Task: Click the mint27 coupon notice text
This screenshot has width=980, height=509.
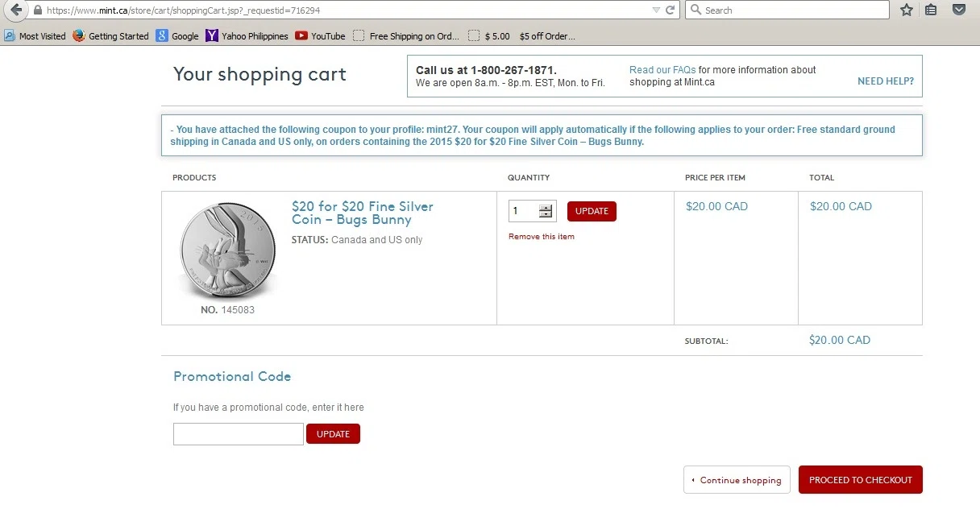Action: pyautogui.click(x=533, y=135)
